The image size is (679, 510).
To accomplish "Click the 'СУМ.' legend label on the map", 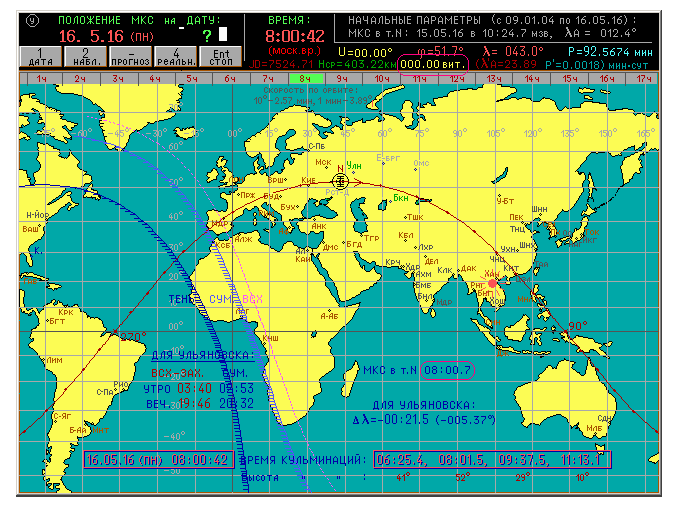I will coord(223,299).
